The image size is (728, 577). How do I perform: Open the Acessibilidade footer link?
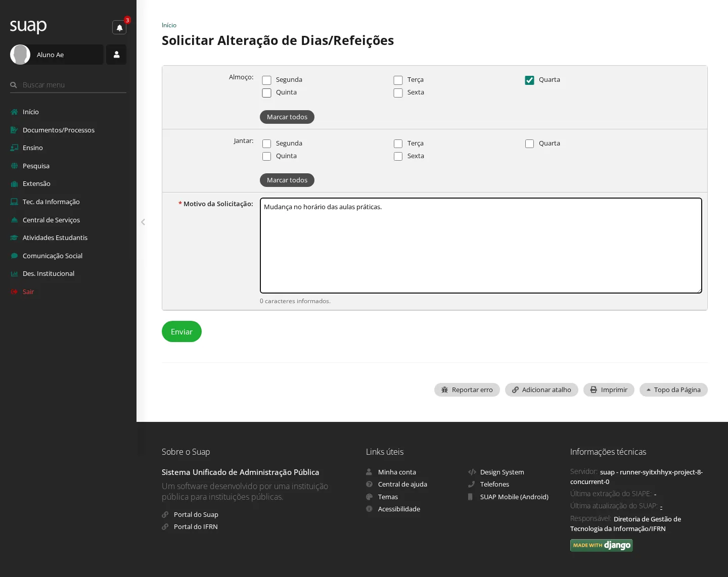[x=399, y=509]
